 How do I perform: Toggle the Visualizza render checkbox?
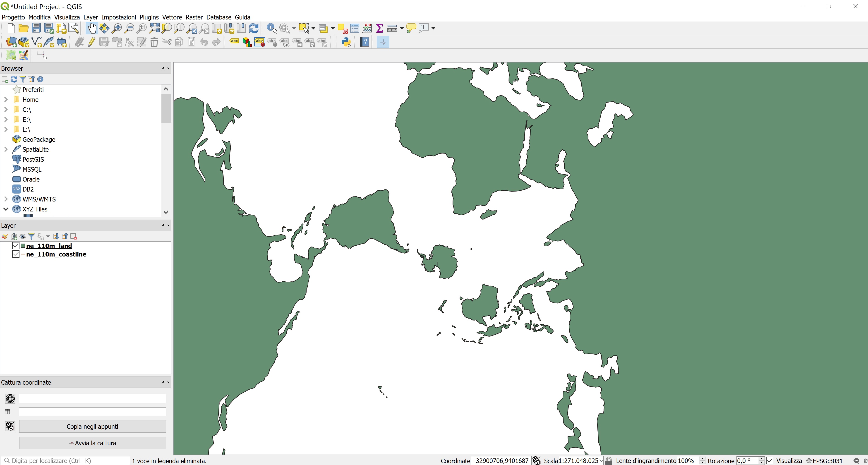coord(770,460)
